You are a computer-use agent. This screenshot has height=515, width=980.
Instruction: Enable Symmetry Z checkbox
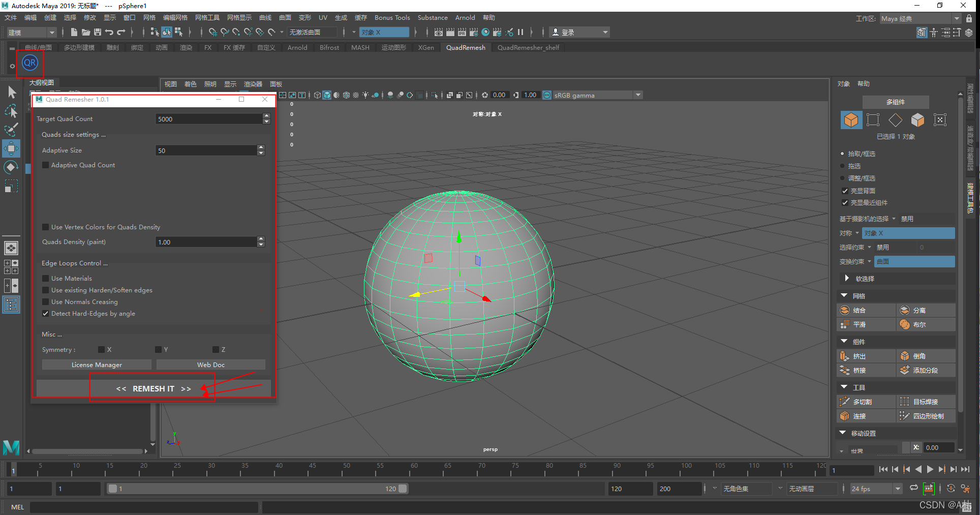pyautogui.click(x=216, y=349)
